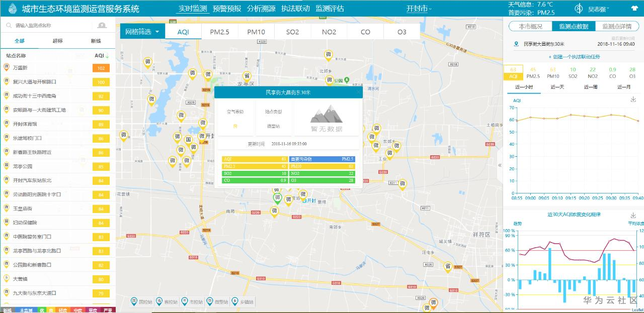
Task: Select the PM2.5 map layer tab
Action: coord(220,32)
